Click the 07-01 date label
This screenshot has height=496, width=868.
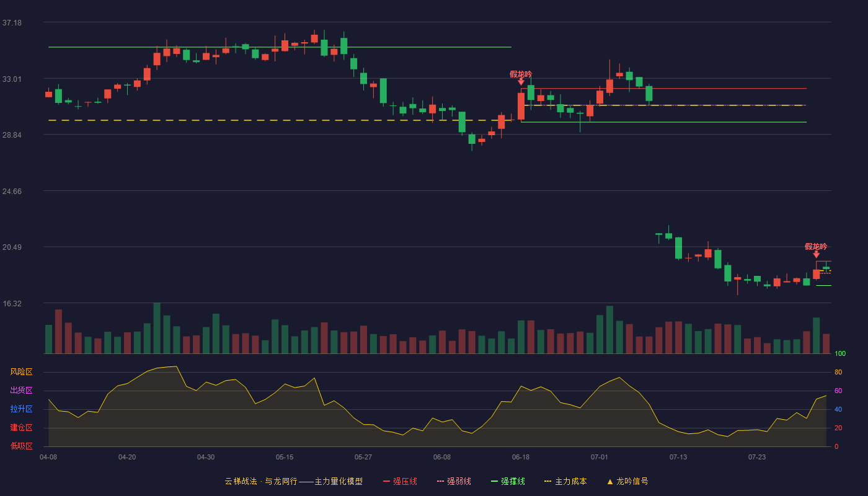click(600, 457)
